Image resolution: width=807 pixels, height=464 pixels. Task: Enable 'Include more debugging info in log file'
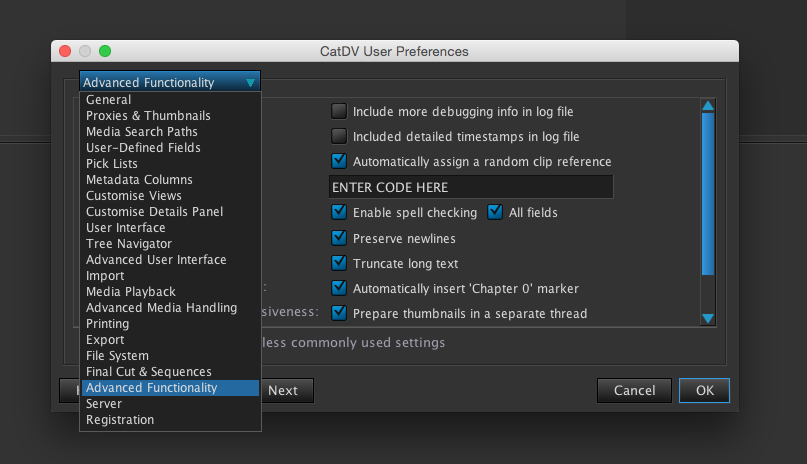coord(339,111)
